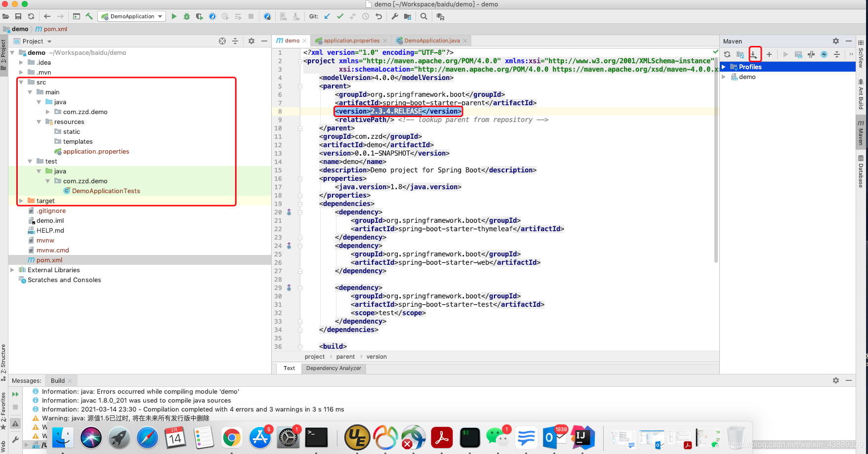This screenshot has width=868, height=454.
Task: Select pom.xml in project tree
Action: click(x=49, y=260)
